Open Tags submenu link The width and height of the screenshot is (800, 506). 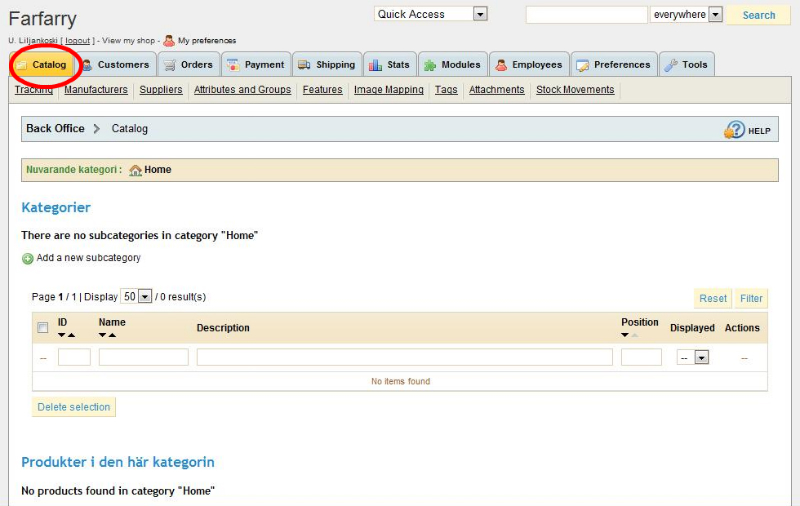point(446,90)
